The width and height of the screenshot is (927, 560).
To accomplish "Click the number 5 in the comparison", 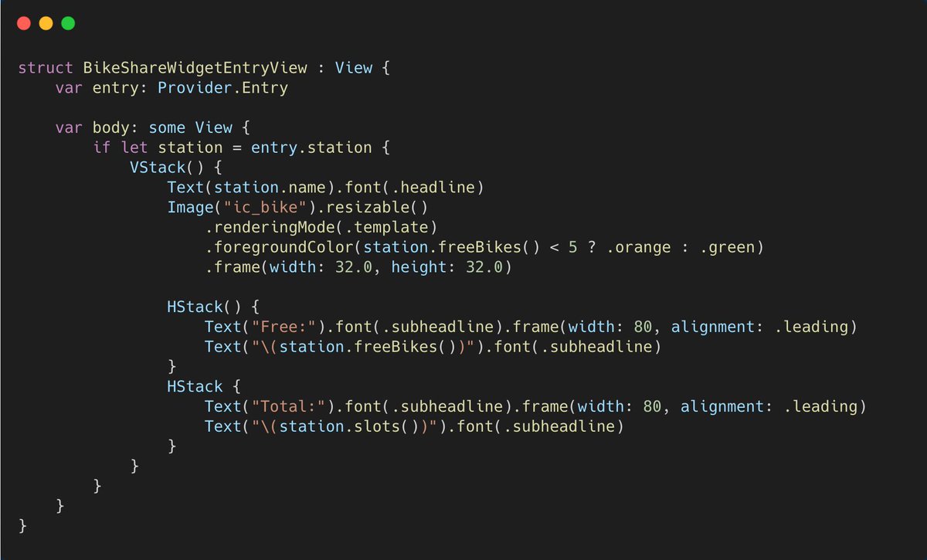I will (572, 248).
